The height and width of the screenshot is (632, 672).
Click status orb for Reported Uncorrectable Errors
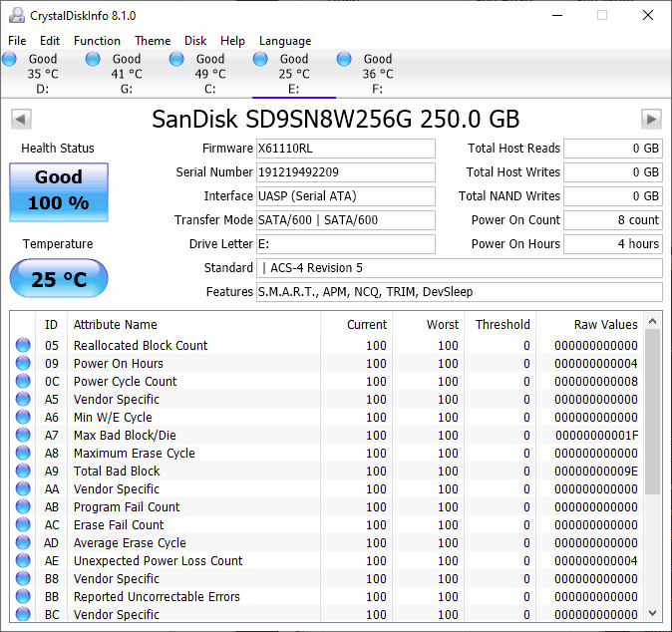tap(23, 596)
